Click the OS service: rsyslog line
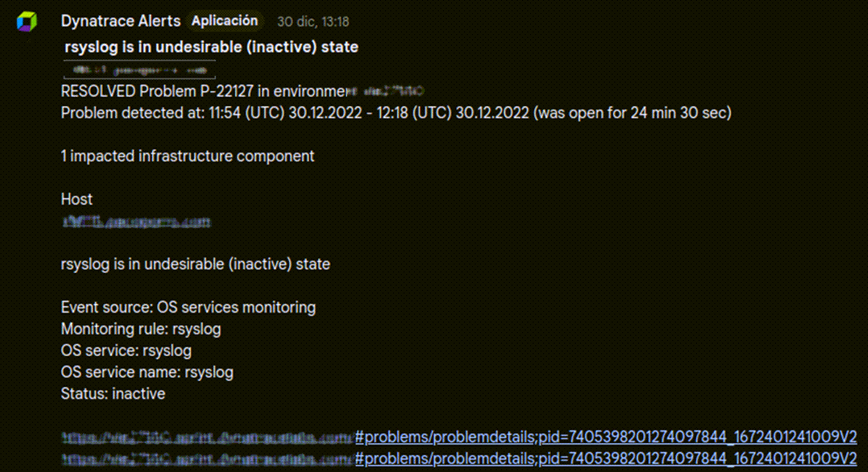This screenshot has height=472, width=868. (x=126, y=350)
